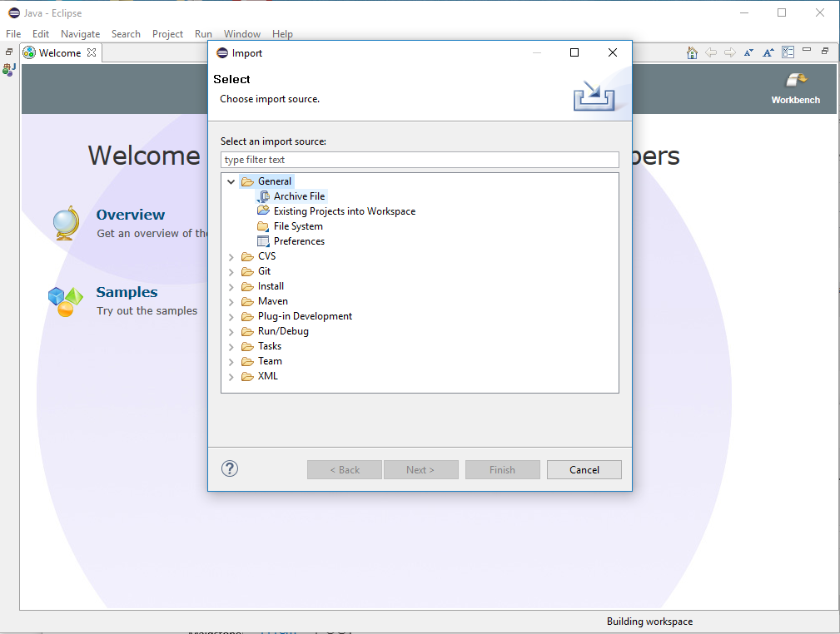The image size is (840, 634).
Task: Click the Samples shapes icon
Action: click(x=66, y=302)
